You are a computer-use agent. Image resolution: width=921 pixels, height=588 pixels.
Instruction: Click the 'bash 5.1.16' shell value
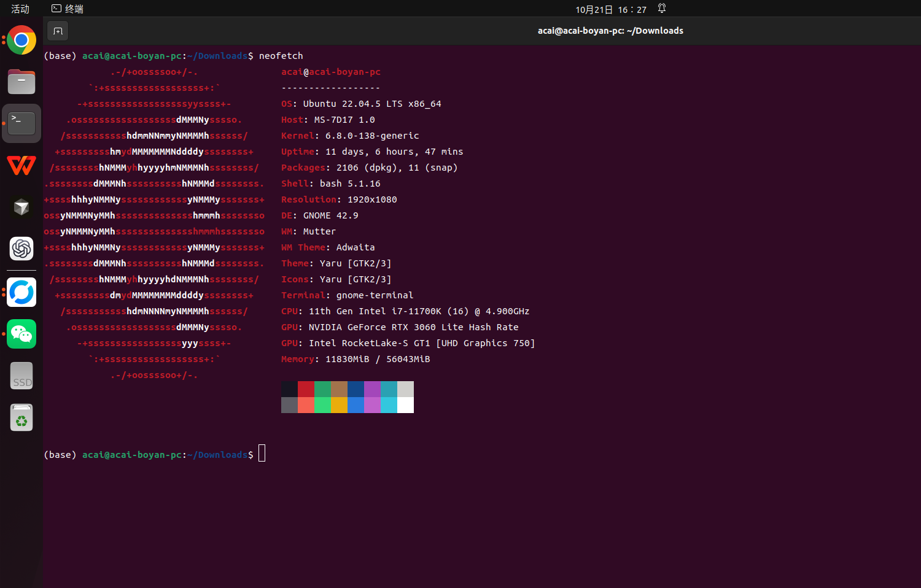pyautogui.click(x=350, y=184)
